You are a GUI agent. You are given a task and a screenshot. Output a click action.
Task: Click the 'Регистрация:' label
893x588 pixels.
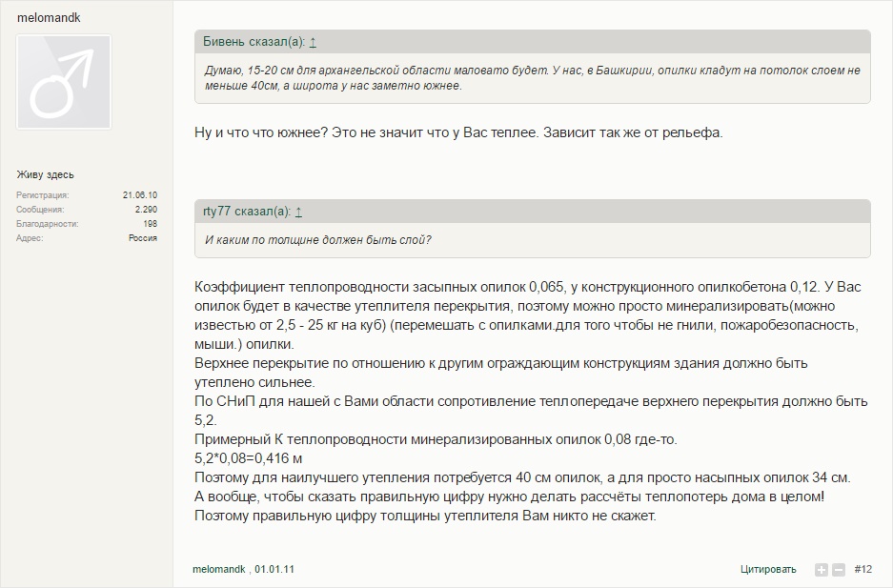coord(43,195)
